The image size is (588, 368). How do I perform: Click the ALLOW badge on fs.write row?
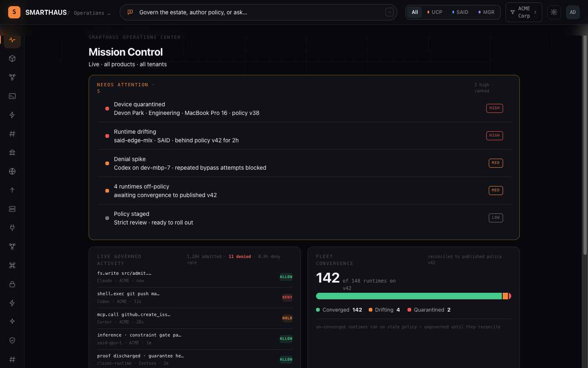[286, 277]
